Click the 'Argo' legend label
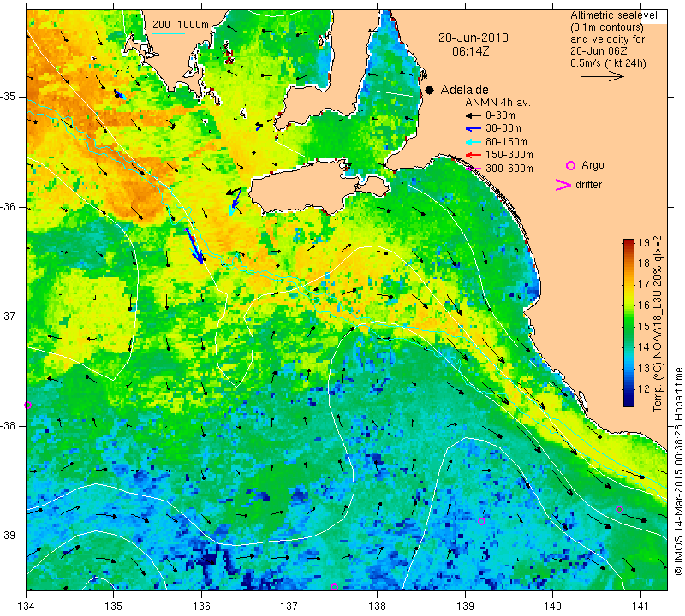 click(593, 165)
